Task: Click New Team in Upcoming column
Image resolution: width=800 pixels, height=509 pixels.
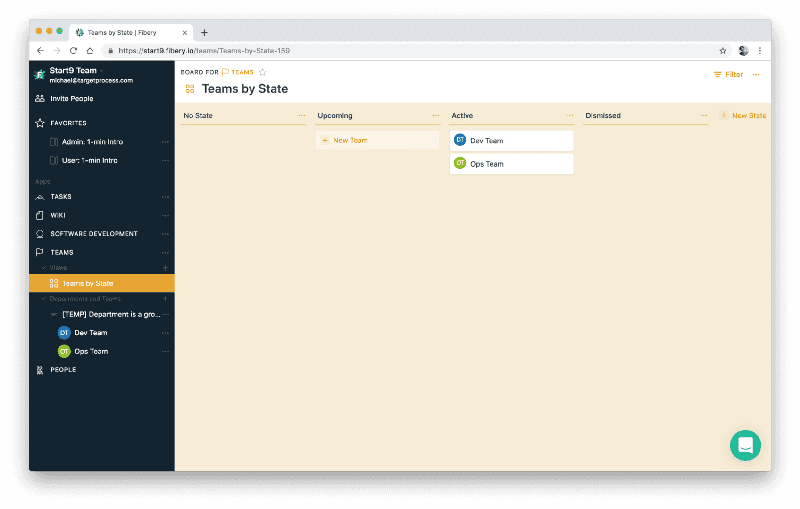Action: point(349,140)
